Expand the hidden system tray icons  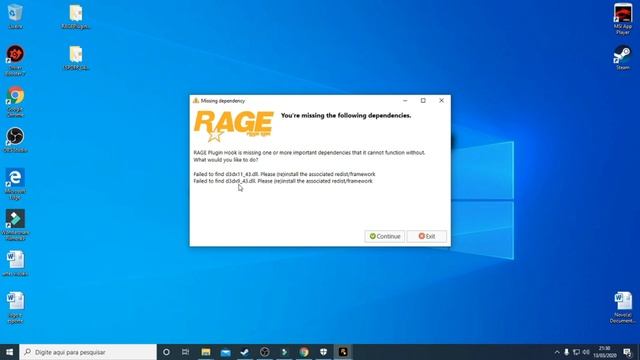[x=557, y=352]
